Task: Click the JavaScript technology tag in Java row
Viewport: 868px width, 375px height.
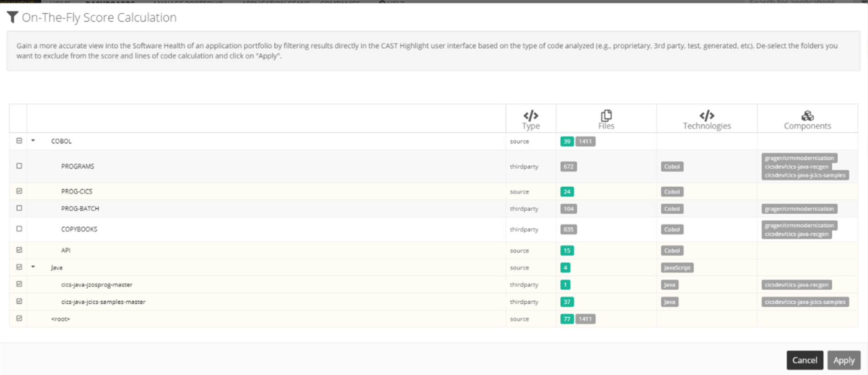Action: [677, 268]
